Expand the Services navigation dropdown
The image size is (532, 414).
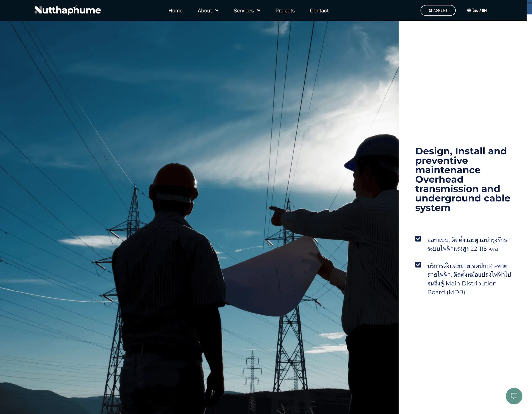[243, 11]
